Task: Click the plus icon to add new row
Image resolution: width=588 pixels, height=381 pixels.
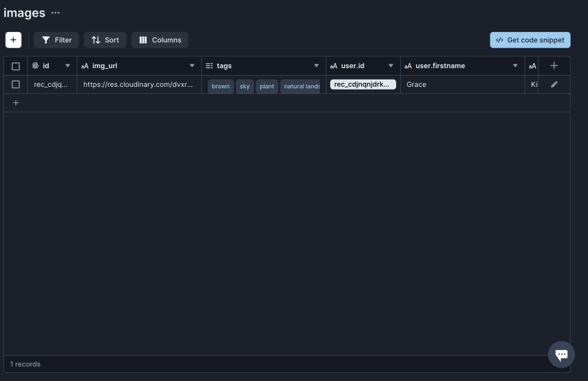Action: [x=16, y=103]
